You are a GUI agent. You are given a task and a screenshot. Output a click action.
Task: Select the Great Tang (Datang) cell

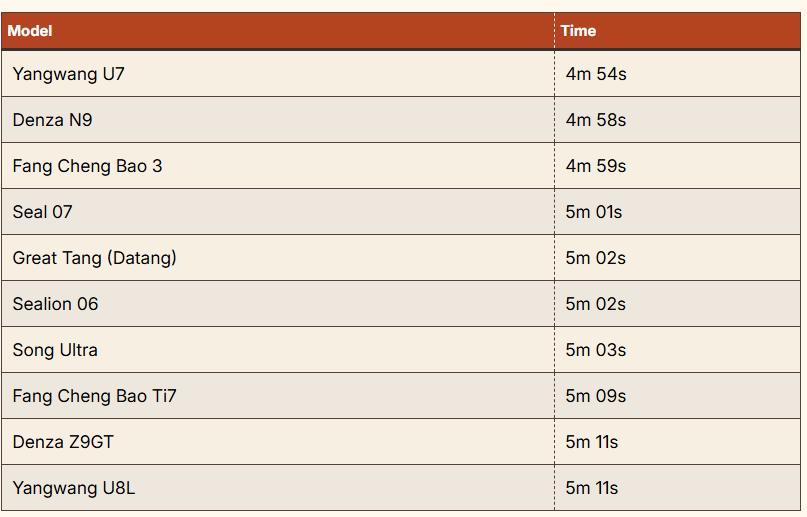94,258
